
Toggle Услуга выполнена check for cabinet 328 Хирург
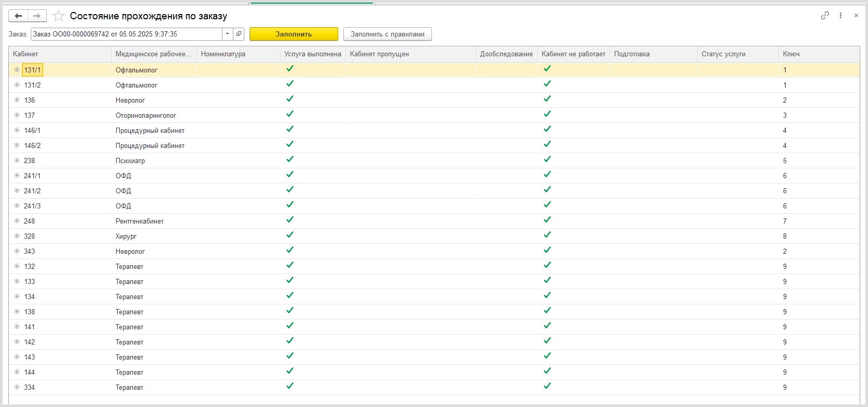pyautogui.click(x=290, y=235)
